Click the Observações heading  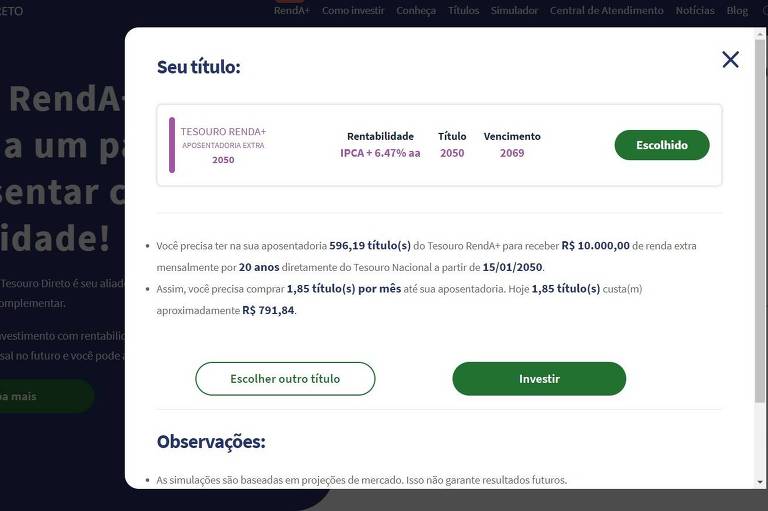(211, 441)
